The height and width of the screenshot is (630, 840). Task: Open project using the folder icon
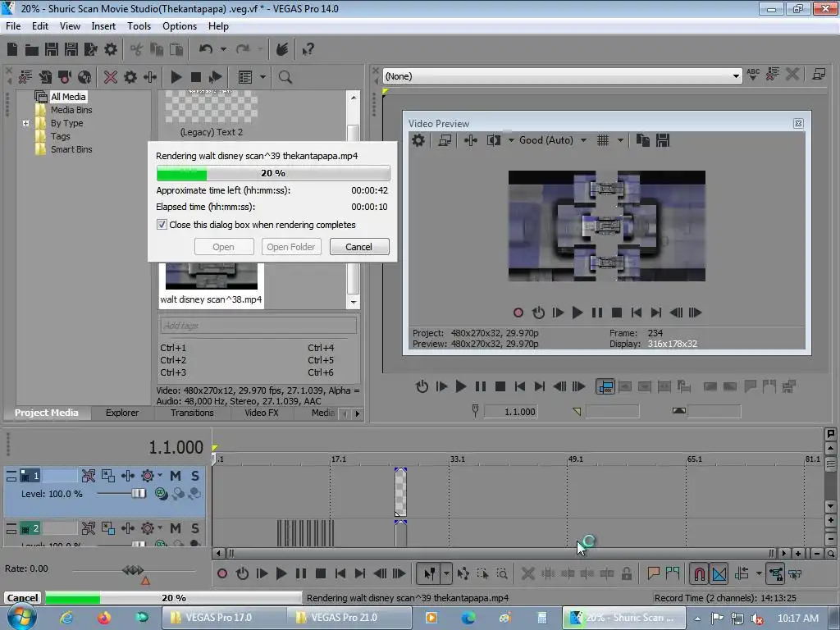pos(32,50)
